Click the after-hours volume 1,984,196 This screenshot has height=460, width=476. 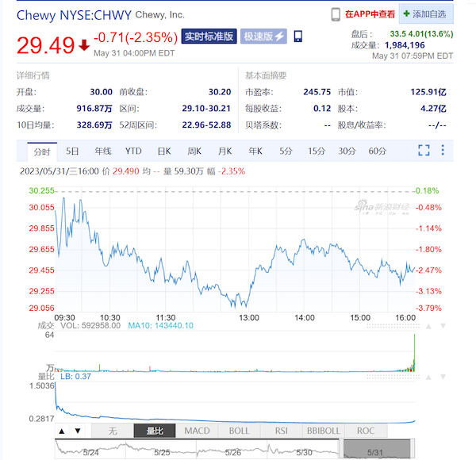(405, 45)
